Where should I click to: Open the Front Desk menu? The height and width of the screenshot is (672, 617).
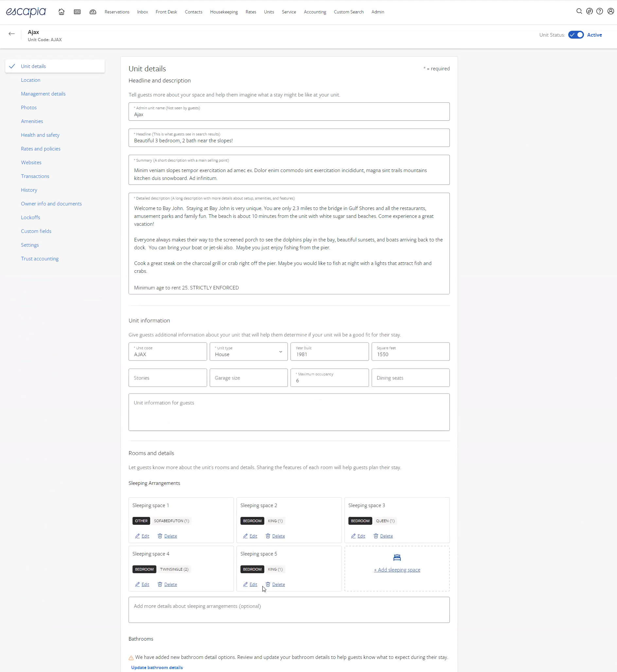click(x=166, y=12)
